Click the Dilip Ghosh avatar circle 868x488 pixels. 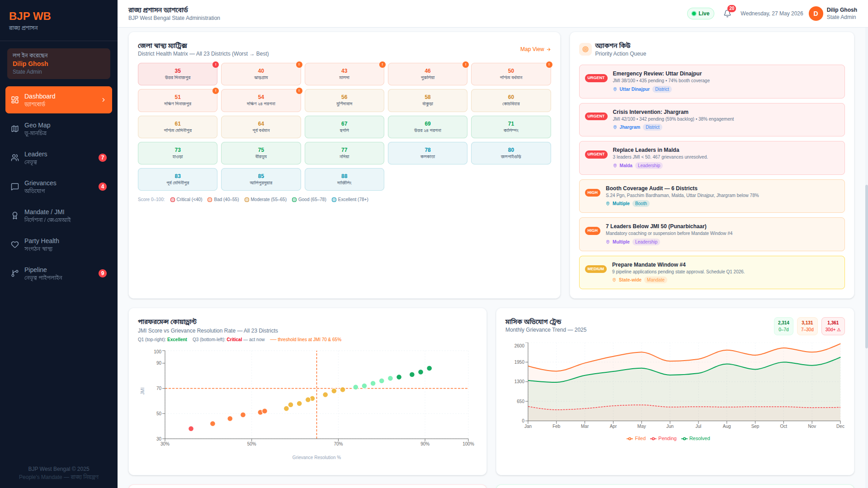point(816,14)
